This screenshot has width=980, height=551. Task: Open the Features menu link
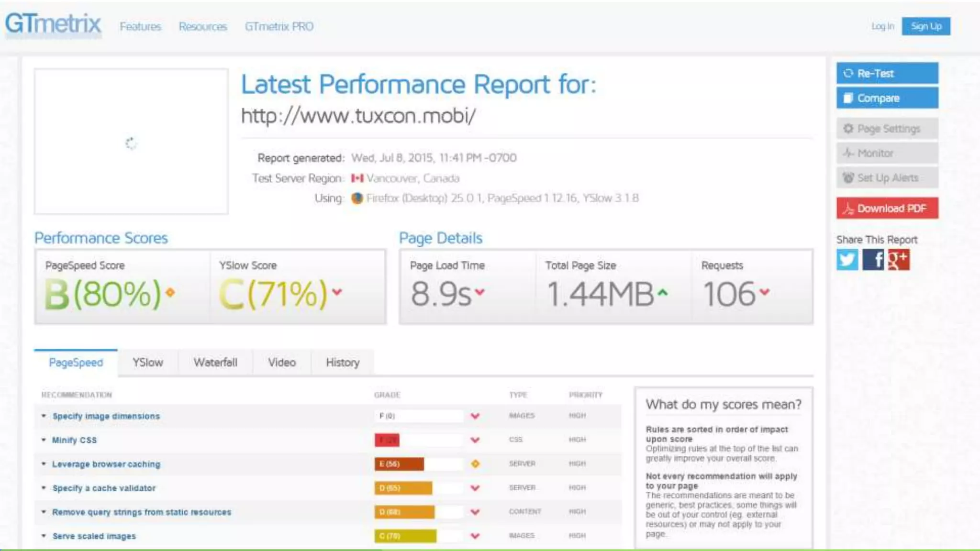pos(140,27)
